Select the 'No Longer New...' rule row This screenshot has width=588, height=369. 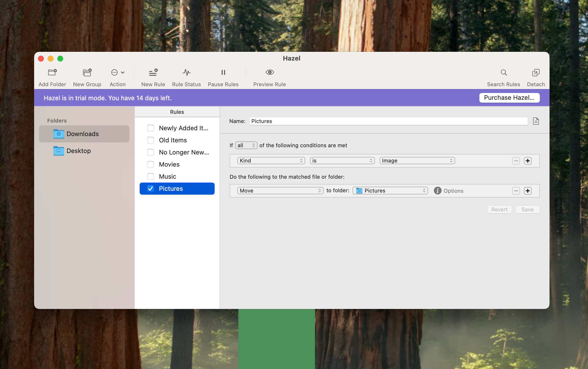tap(177, 152)
